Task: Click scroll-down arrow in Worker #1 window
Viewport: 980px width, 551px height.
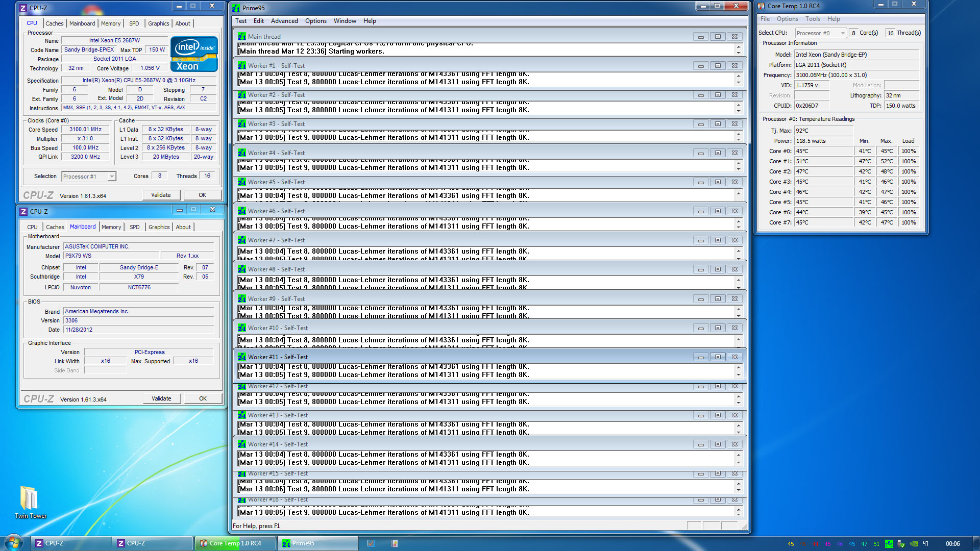Action: [x=739, y=83]
